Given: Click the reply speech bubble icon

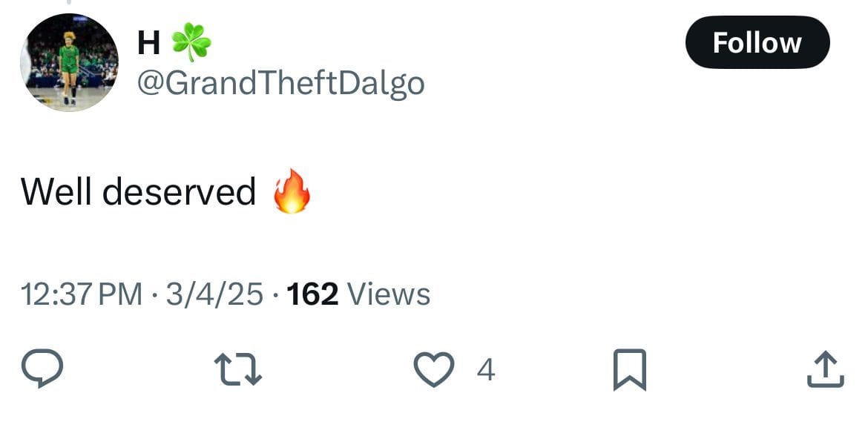Looking at the screenshot, I should 42,370.
